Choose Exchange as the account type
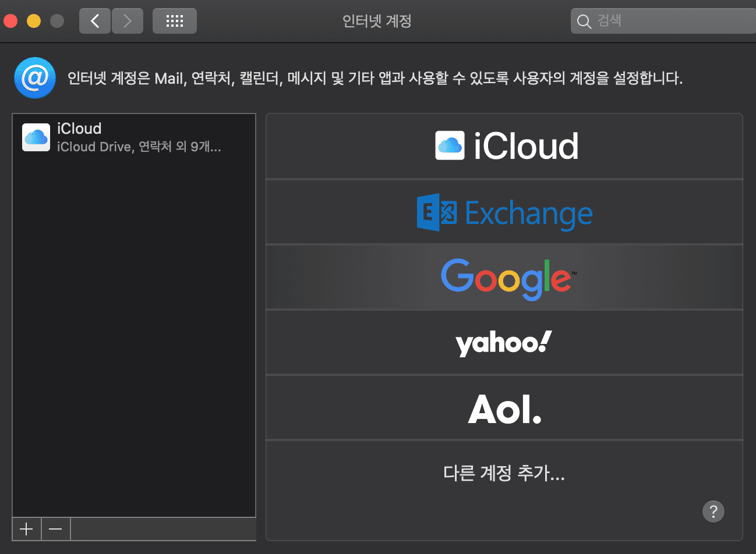Screen dimensions: 756x554 click(x=504, y=212)
